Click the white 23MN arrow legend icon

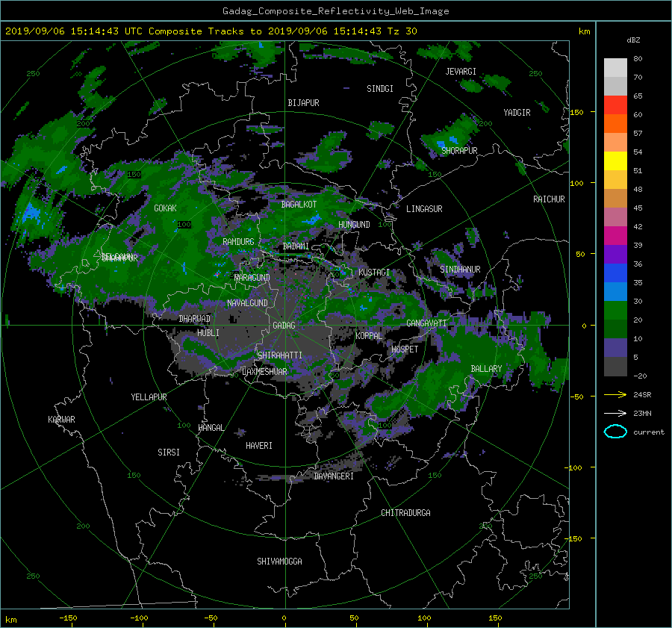click(x=615, y=413)
